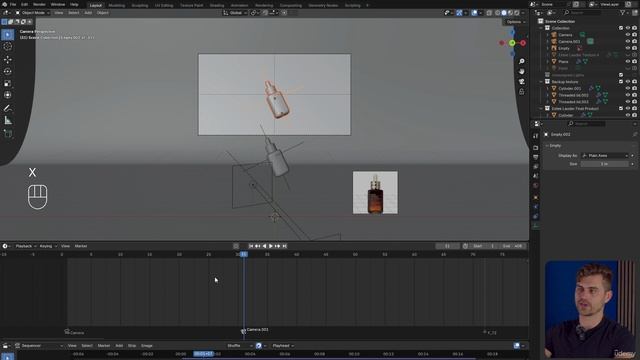
Task: Jump to the timeline end frame
Action: click(x=284, y=246)
